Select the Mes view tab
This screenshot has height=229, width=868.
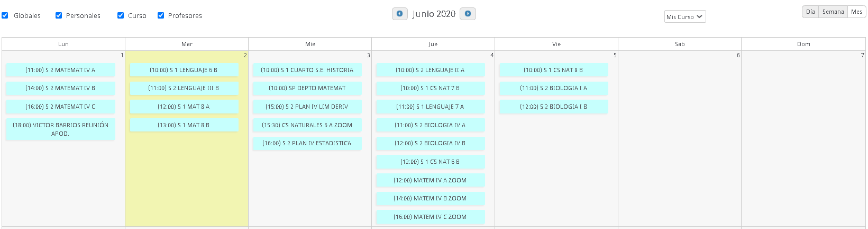(856, 12)
